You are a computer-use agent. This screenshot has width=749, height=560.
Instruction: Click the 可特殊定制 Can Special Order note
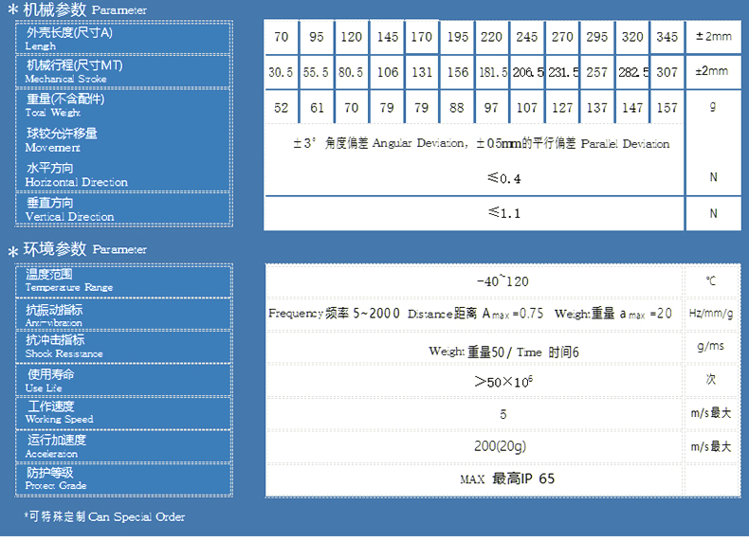(104, 516)
